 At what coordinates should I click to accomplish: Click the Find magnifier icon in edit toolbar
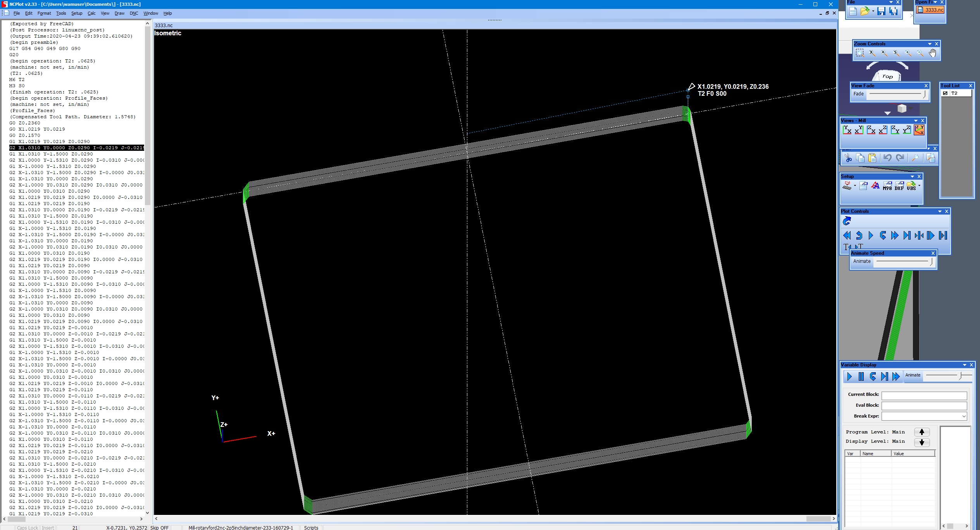coord(915,158)
